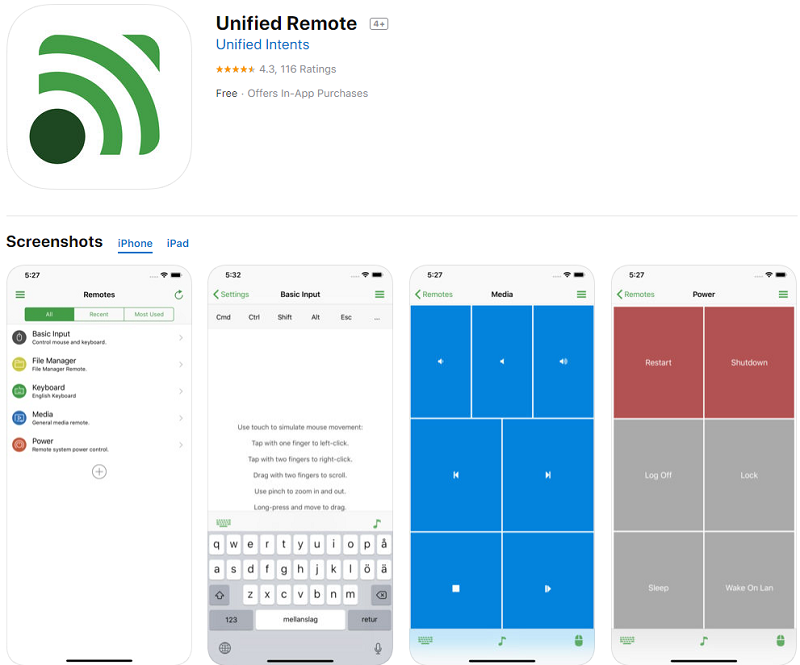Tap keyboard icon at bottom of Media screen
The width and height of the screenshot is (800, 665).
[x=425, y=640]
